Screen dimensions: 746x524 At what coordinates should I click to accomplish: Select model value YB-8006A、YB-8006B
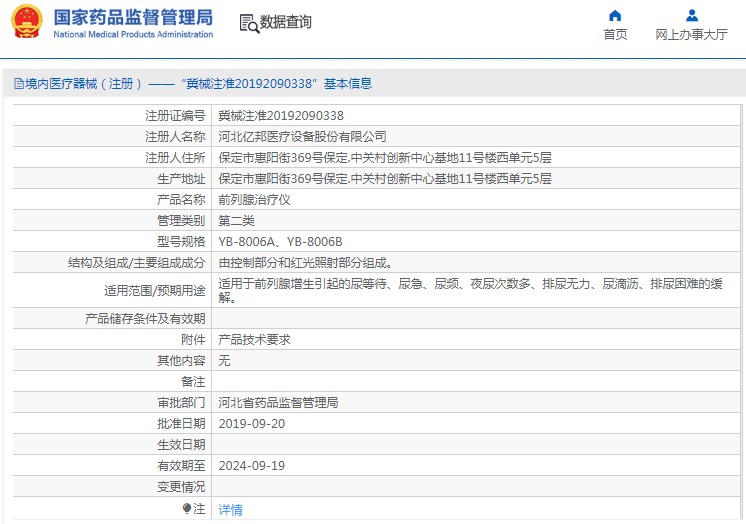(280, 242)
